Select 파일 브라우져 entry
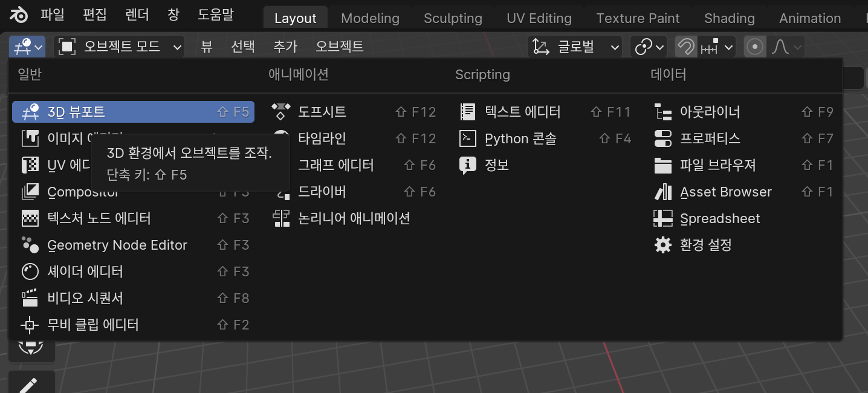This screenshot has width=868, height=393. pos(744,165)
